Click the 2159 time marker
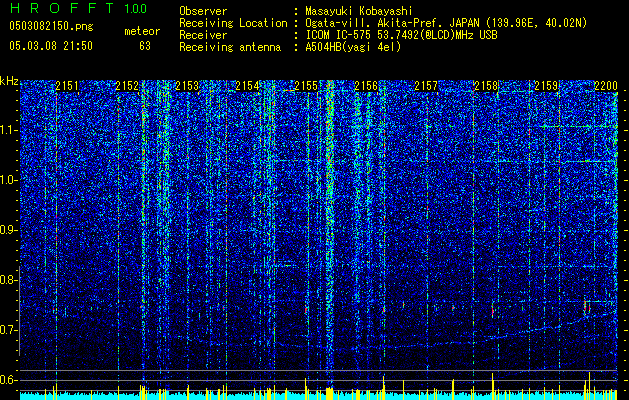The width and height of the screenshot is (629, 400). (x=546, y=86)
